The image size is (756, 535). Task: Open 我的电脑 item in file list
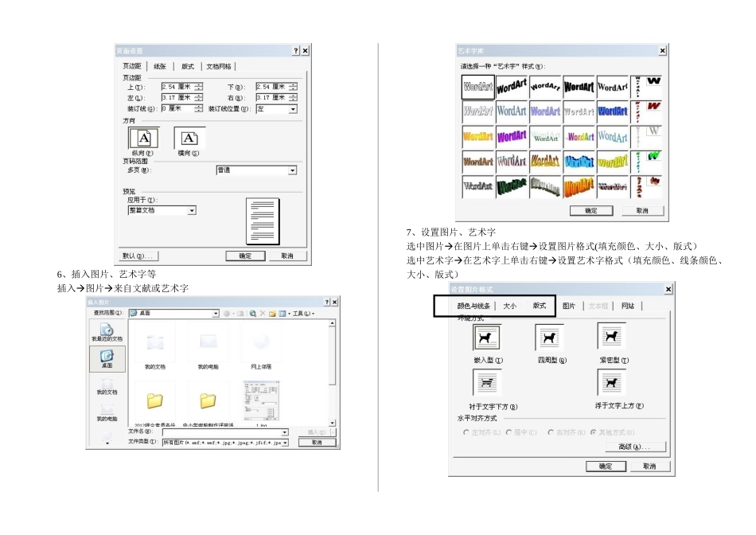[x=208, y=346]
